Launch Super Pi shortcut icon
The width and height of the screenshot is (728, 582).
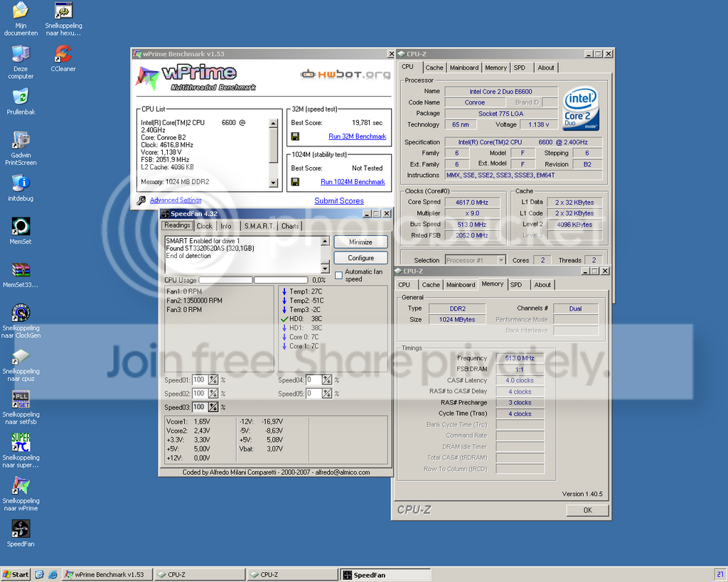coord(21,442)
